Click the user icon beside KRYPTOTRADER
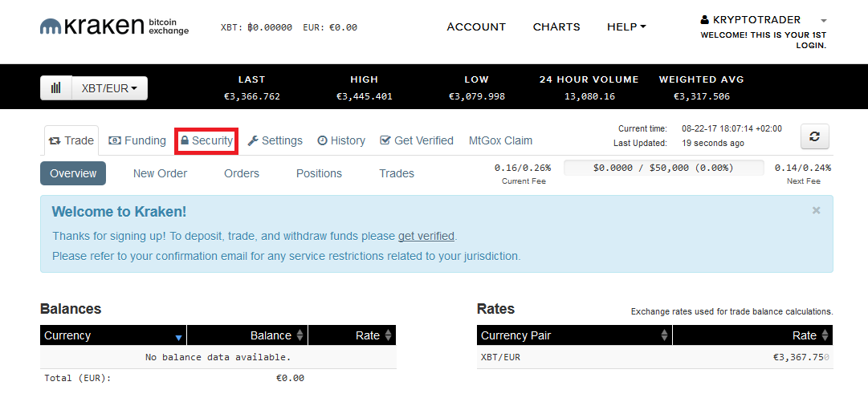The image size is (868, 406). coord(704,20)
